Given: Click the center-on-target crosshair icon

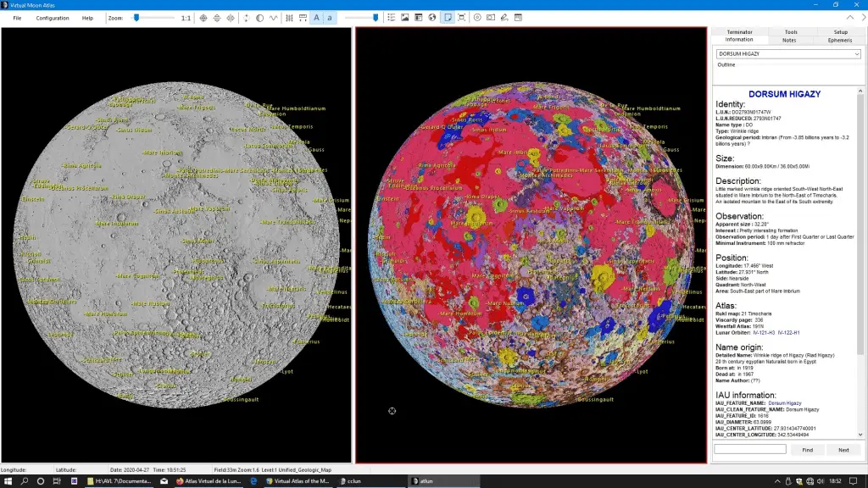Looking at the screenshot, I should 203,18.
